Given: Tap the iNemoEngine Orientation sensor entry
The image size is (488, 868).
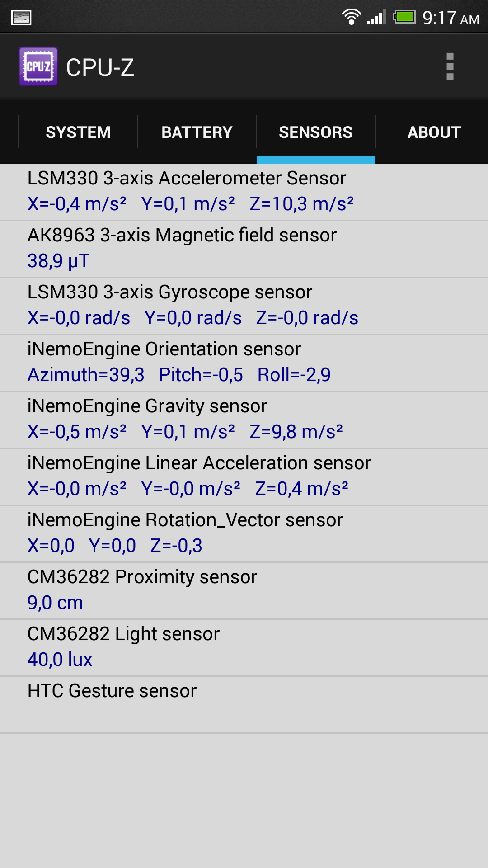Looking at the screenshot, I should pos(244,363).
